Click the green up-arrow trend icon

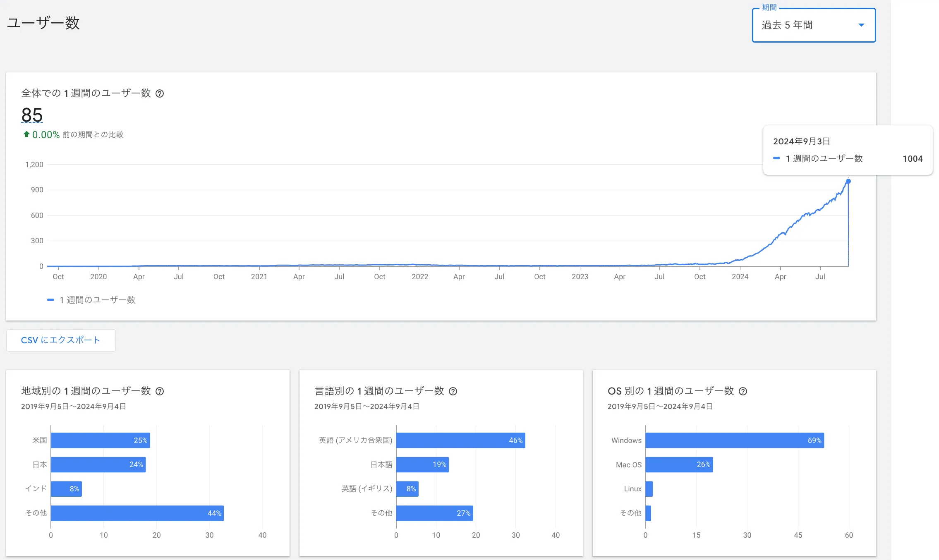[26, 134]
